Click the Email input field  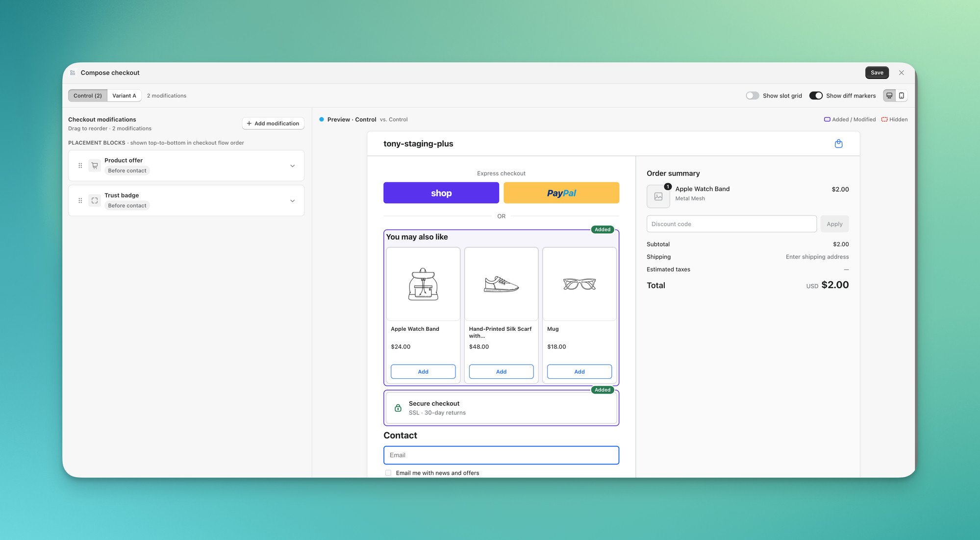[501, 455]
